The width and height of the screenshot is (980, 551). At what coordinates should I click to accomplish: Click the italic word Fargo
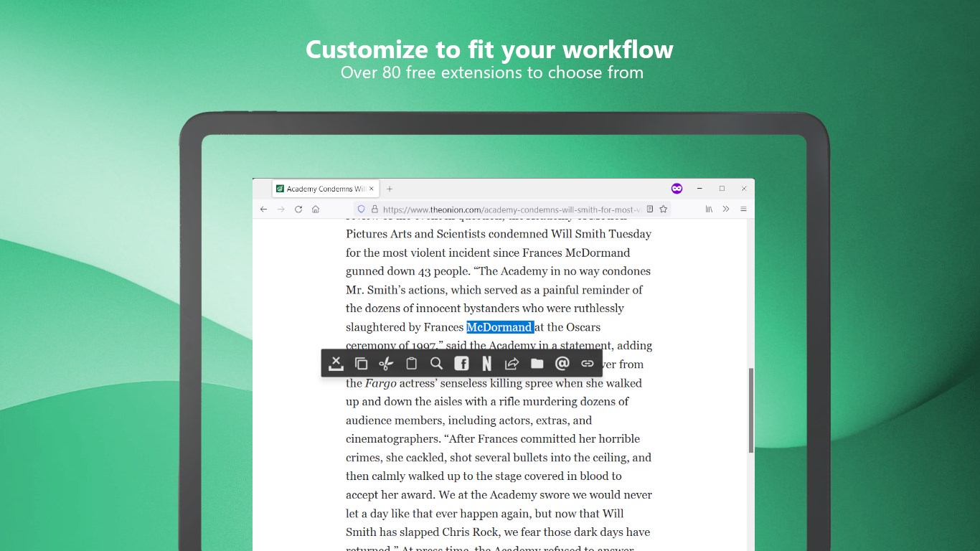coord(381,383)
